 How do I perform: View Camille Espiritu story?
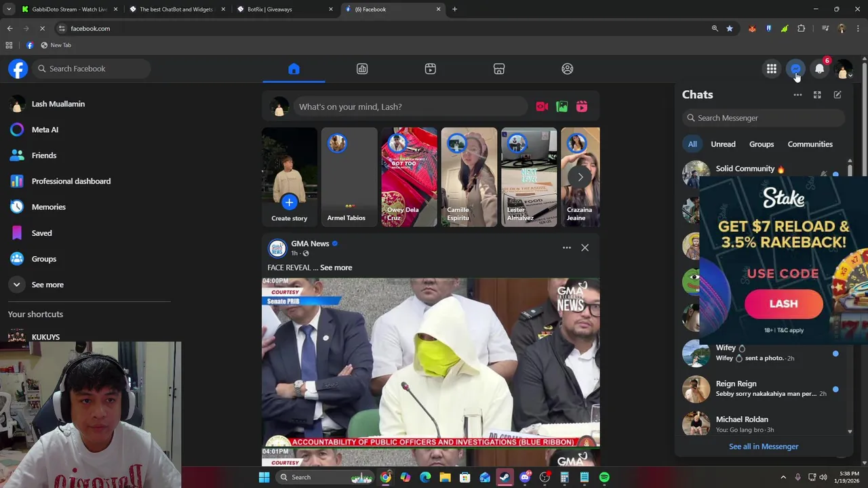(x=469, y=177)
